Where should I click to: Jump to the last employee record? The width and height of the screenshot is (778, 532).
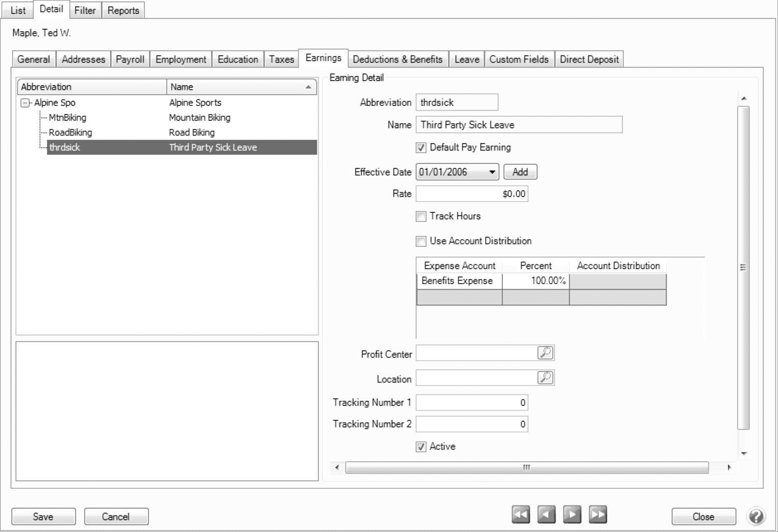point(598,515)
